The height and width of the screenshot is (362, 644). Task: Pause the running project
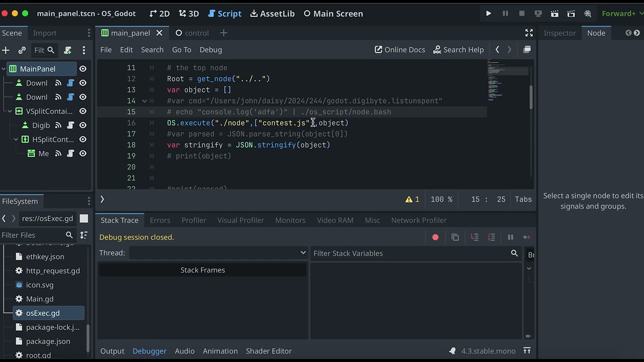pyautogui.click(x=505, y=14)
